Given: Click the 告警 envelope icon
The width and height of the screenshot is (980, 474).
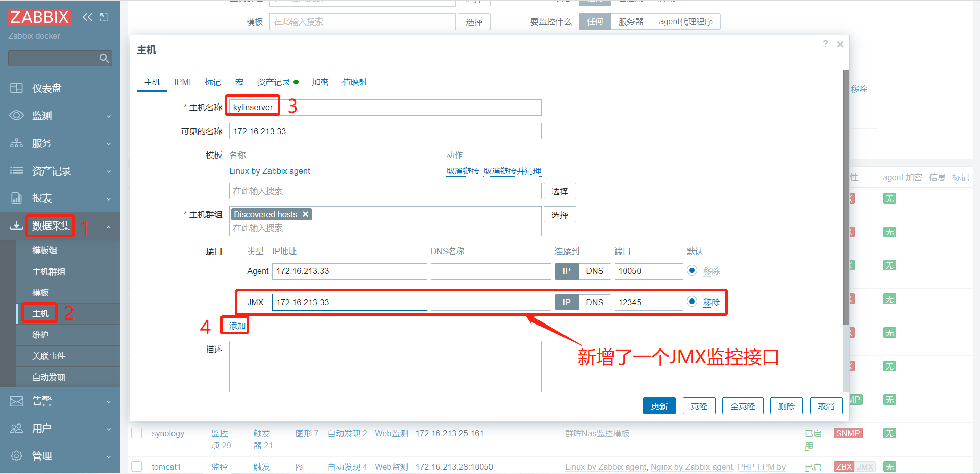Looking at the screenshot, I should coord(16,401).
